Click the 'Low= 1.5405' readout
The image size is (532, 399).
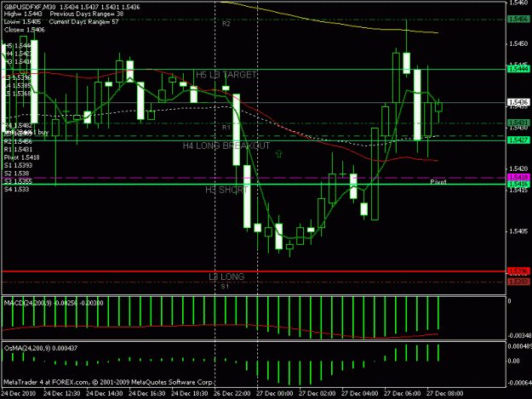pyautogui.click(x=22, y=22)
